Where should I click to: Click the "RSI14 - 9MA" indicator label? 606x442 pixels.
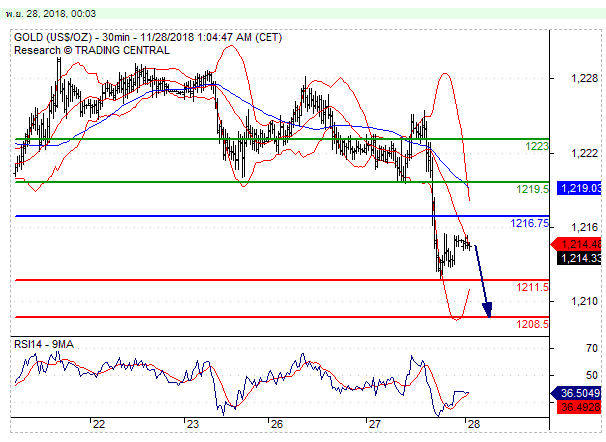point(44,344)
